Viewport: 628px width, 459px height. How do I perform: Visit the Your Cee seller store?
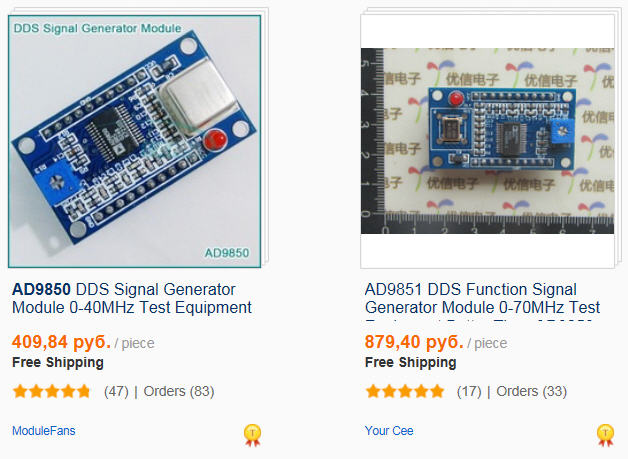pos(389,431)
